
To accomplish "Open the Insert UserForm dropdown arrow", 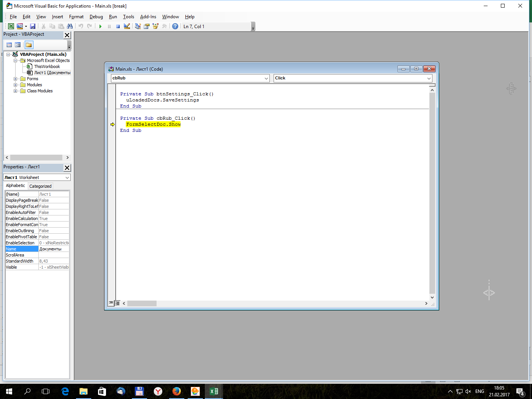I will tap(26, 26).
